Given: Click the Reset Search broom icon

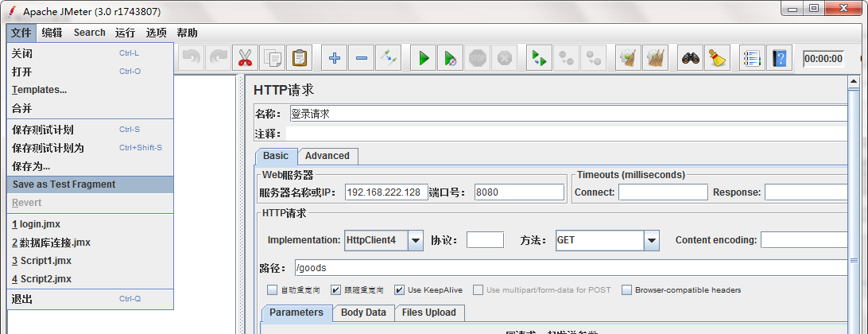Looking at the screenshot, I should (x=718, y=57).
